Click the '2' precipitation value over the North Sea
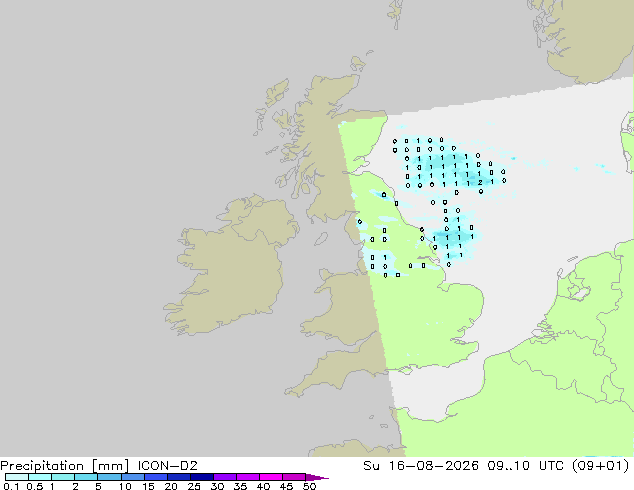Viewport: 634px width, 490px height. [x=480, y=183]
